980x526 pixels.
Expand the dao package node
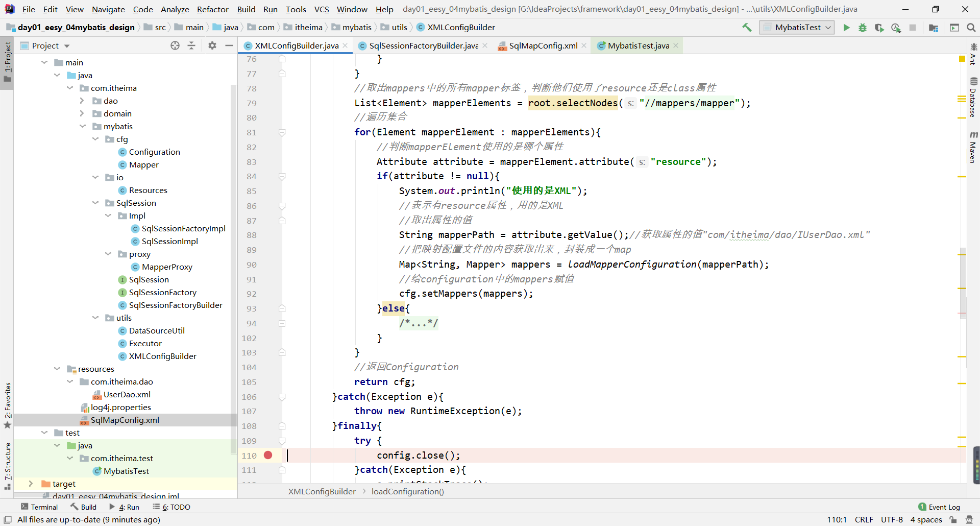coord(82,101)
